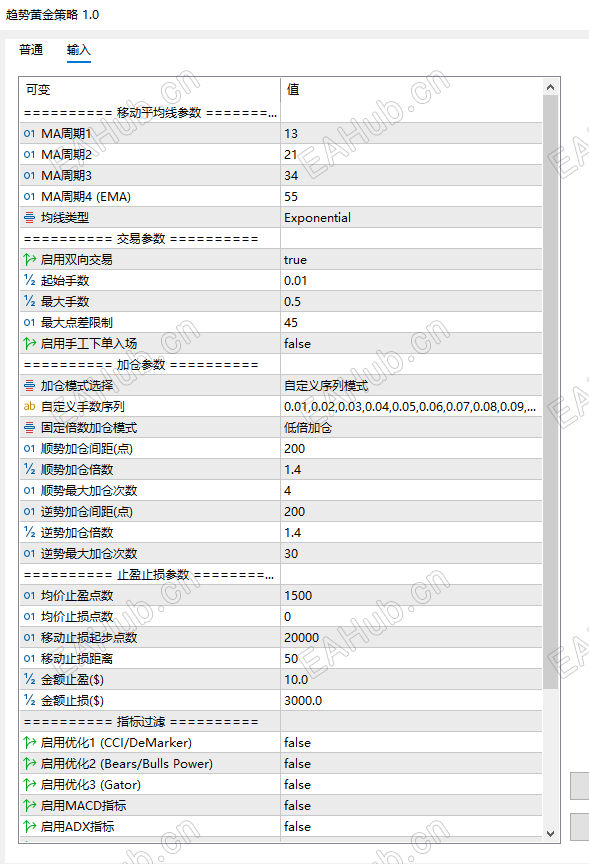Click integer icon beside 逆势加仓间距(点)
This screenshot has width=589, height=864.
tap(29, 511)
